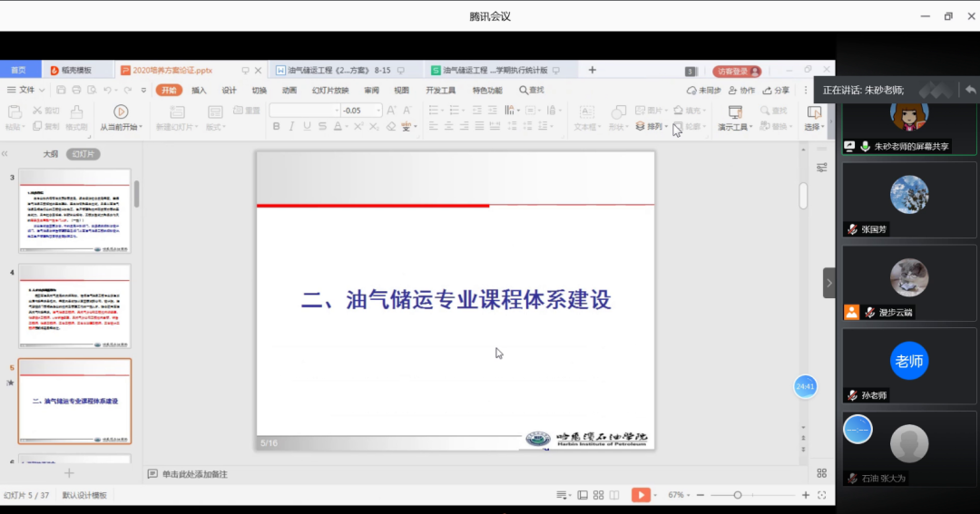Start slideshow with the orange play button
Image resolution: width=980 pixels, height=514 pixels.
click(x=641, y=495)
